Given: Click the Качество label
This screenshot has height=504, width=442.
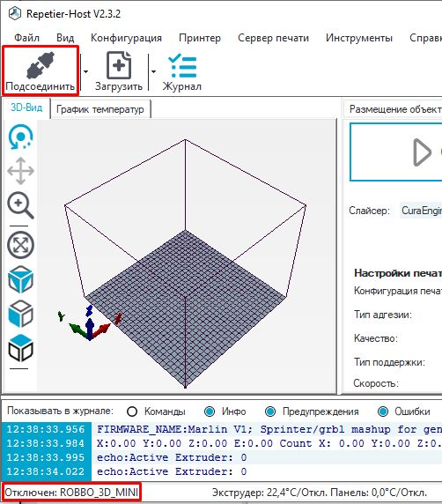Looking at the screenshot, I should click(x=376, y=338).
